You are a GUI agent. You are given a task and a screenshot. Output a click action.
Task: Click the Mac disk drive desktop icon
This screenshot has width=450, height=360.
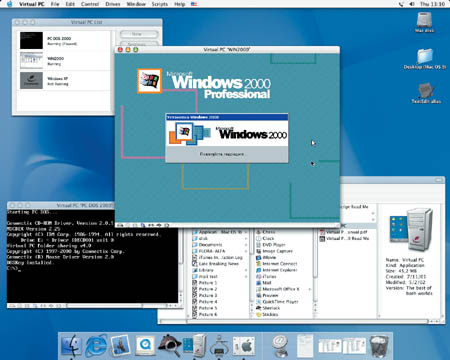click(424, 22)
